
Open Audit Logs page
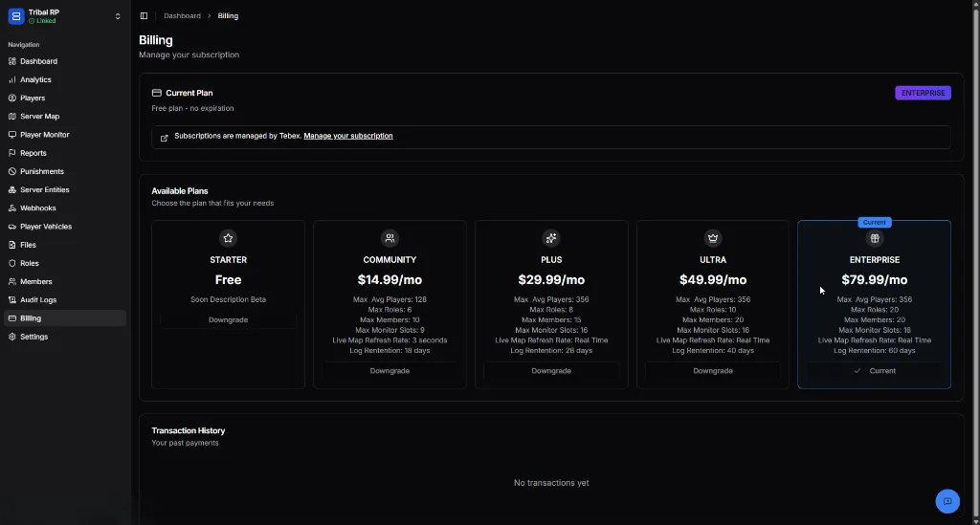(x=65, y=299)
